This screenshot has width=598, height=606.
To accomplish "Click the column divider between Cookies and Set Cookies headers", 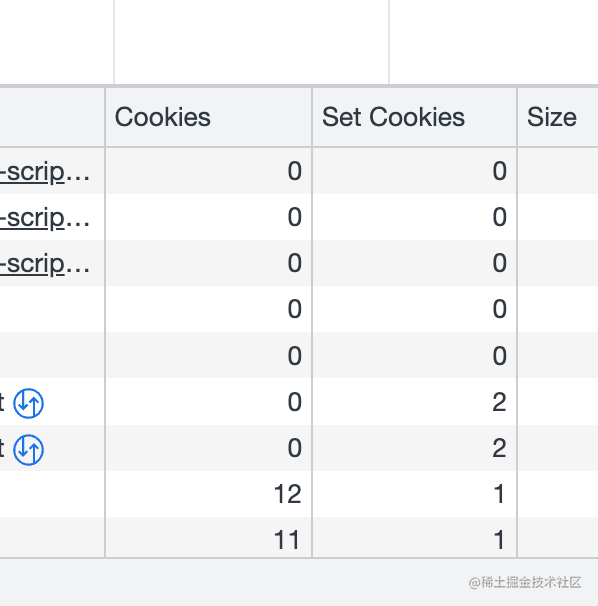I will (312, 117).
